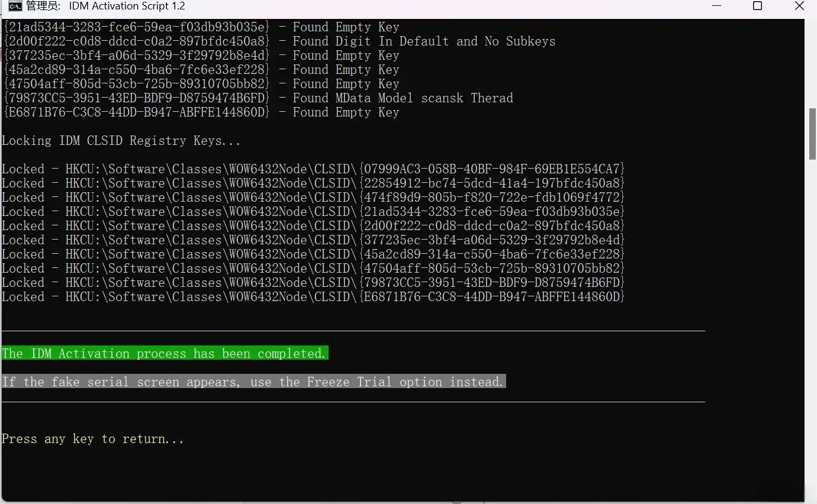Click the '{45a2cd89-...} - Found Empty Key' line

(x=201, y=70)
